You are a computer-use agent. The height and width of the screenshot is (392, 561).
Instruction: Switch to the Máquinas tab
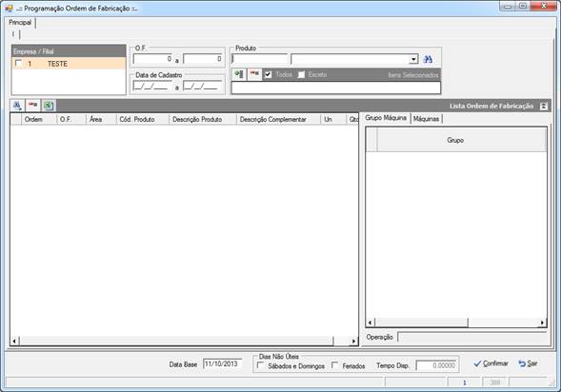426,119
